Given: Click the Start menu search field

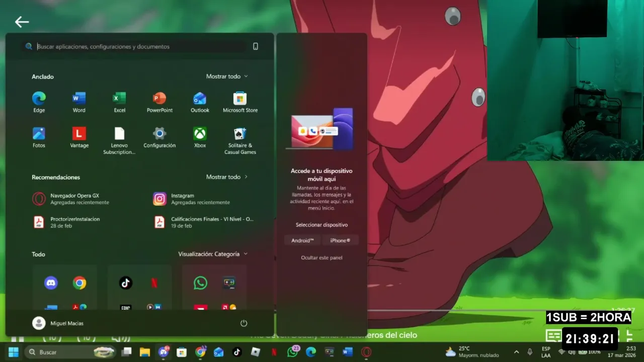Looking at the screenshot, I should click(x=136, y=46).
